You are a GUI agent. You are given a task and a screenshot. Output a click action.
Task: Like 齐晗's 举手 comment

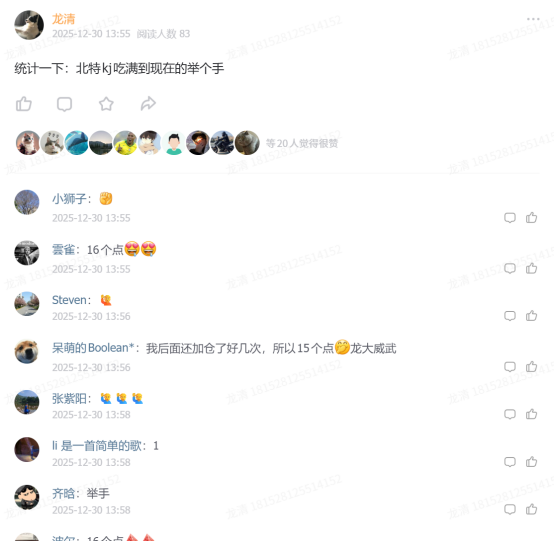531,509
